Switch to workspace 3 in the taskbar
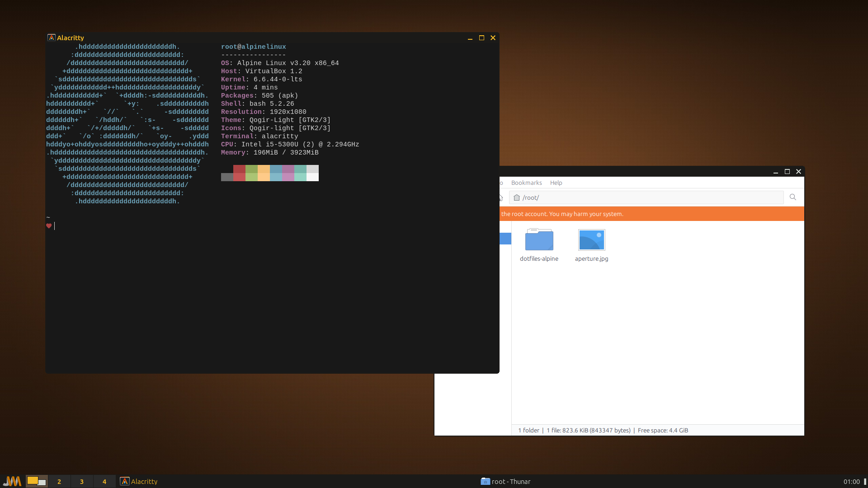This screenshot has height=488, width=868. coord(82,482)
